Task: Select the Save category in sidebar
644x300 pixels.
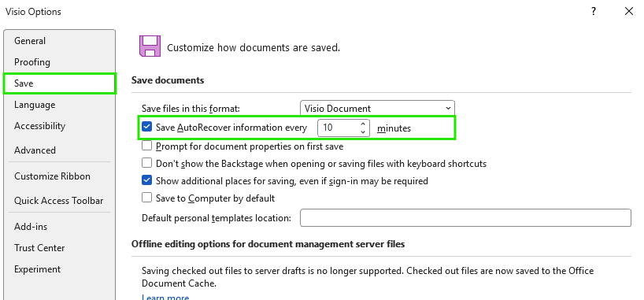Action: tap(60, 83)
